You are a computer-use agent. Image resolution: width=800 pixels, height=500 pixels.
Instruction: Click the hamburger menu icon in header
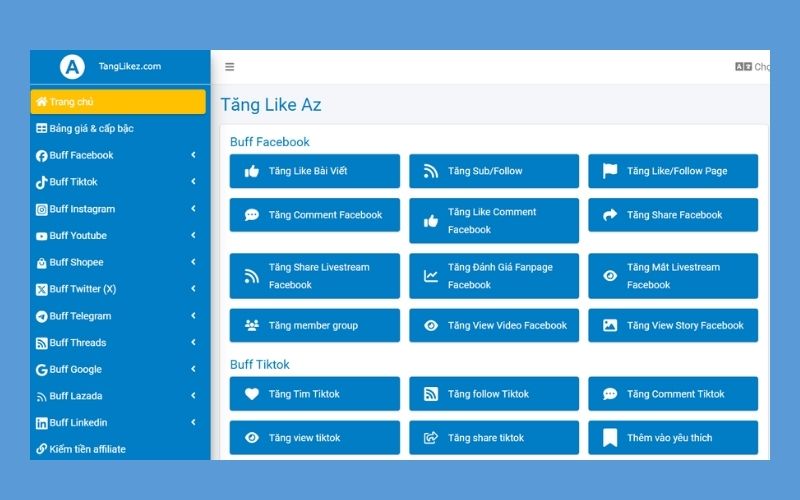230,67
